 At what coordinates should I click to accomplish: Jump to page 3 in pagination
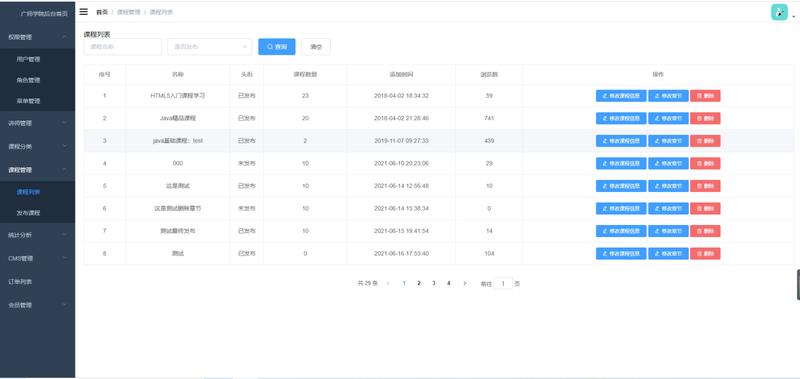pos(434,283)
